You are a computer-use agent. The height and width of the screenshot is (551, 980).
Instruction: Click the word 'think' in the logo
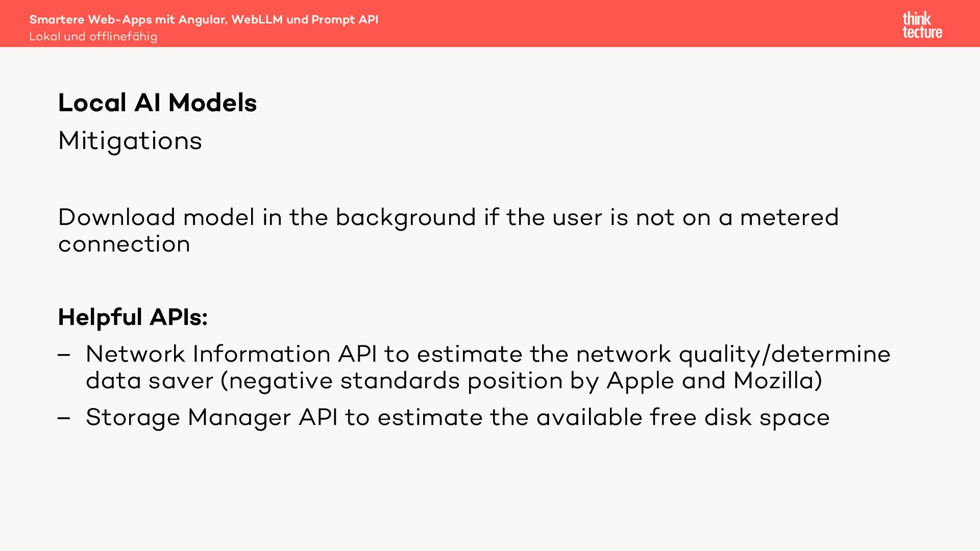(917, 19)
